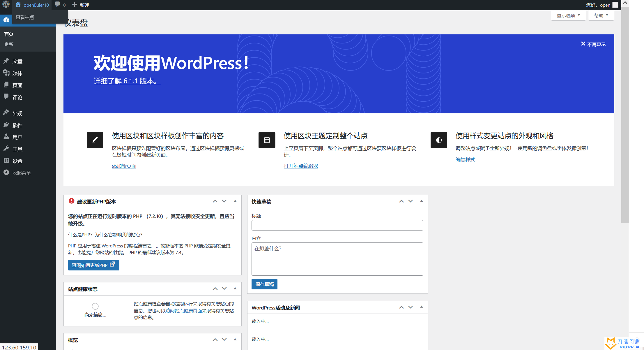Move WordPress活动及新闻 panel up
The height and width of the screenshot is (350, 644).
pos(401,307)
